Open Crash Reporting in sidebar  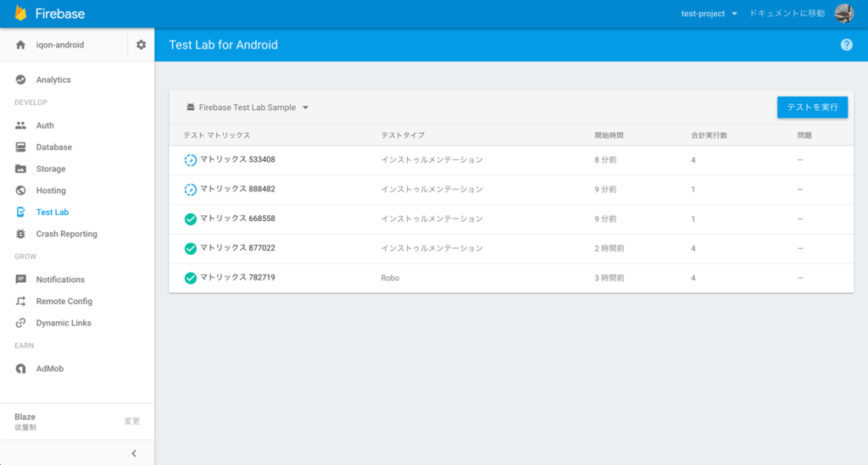[x=66, y=234]
